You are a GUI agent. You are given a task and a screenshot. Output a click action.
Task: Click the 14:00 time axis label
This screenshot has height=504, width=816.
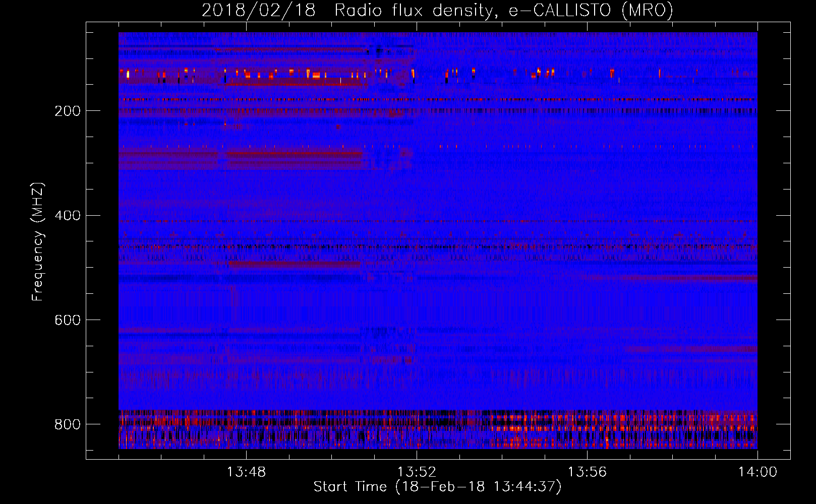(x=757, y=472)
